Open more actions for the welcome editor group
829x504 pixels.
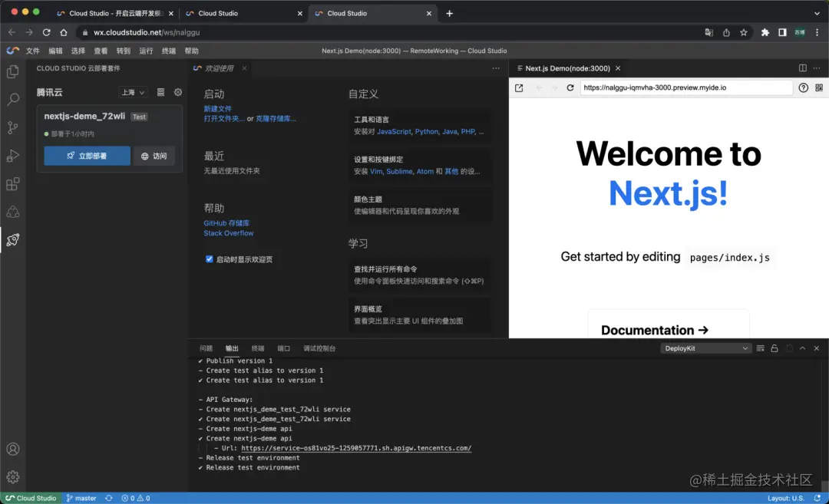click(496, 68)
